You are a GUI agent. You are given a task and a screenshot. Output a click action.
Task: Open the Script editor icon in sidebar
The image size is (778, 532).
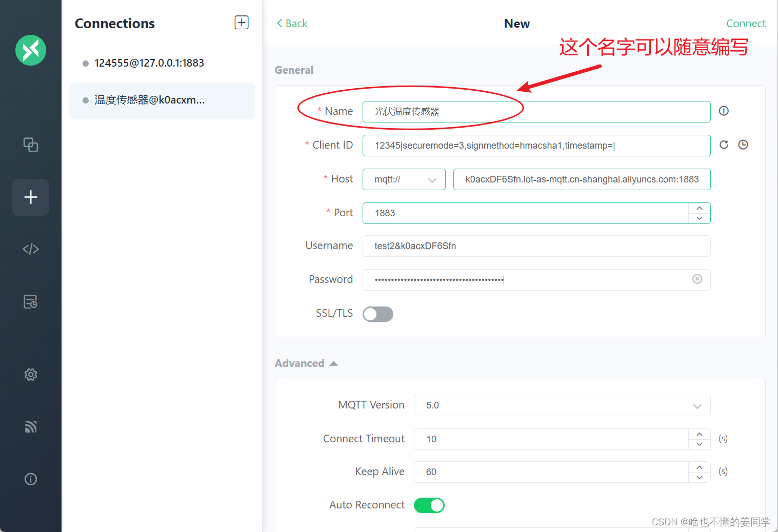30,249
